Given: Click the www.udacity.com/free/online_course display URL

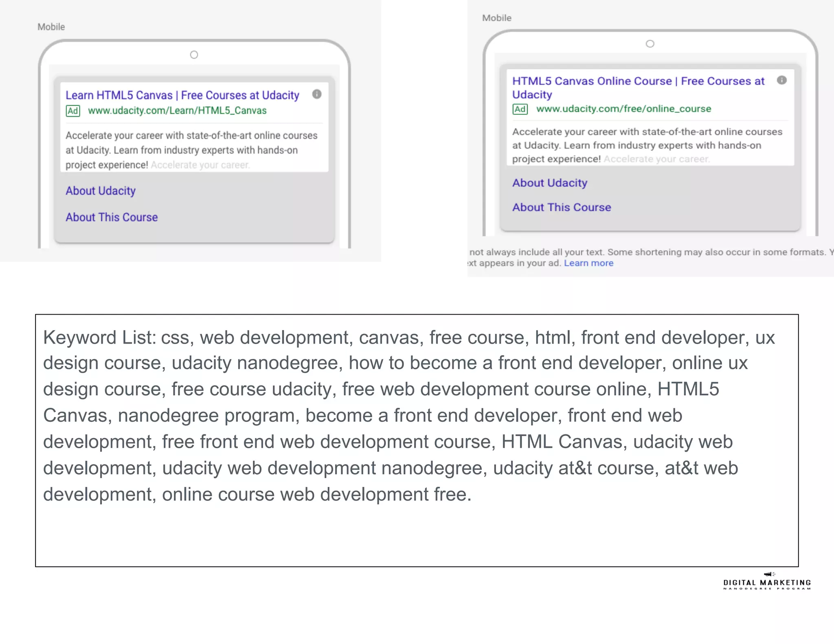Looking at the screenshot, I should (623, 109).
